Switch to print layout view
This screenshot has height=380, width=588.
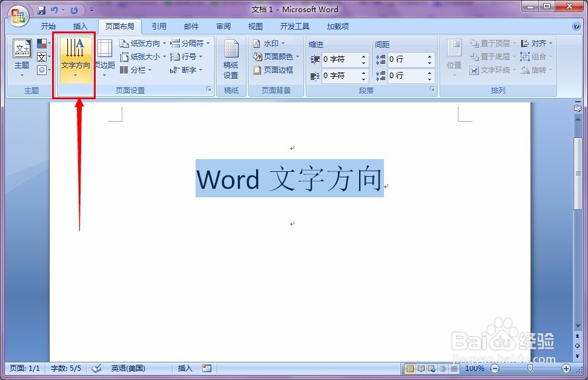(x=410, y=369)
